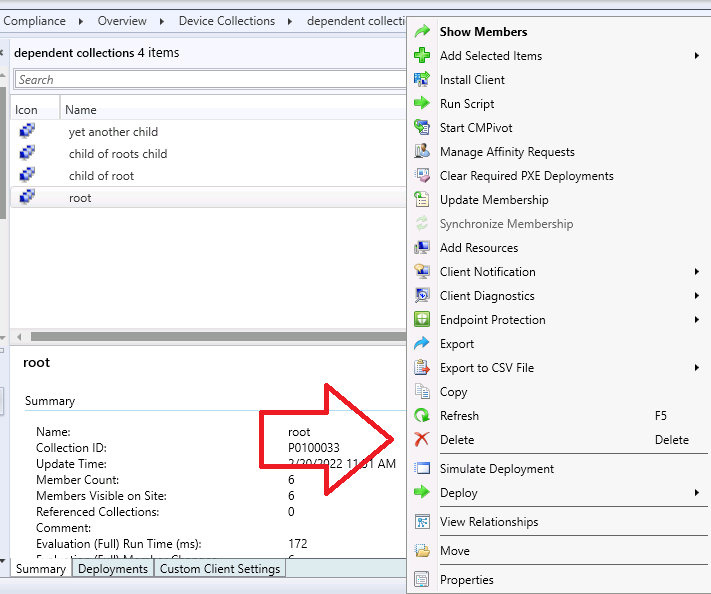Choose Simulate Deployment menu entry
Viewport: 711px width, 594px height.
point(497,469)
